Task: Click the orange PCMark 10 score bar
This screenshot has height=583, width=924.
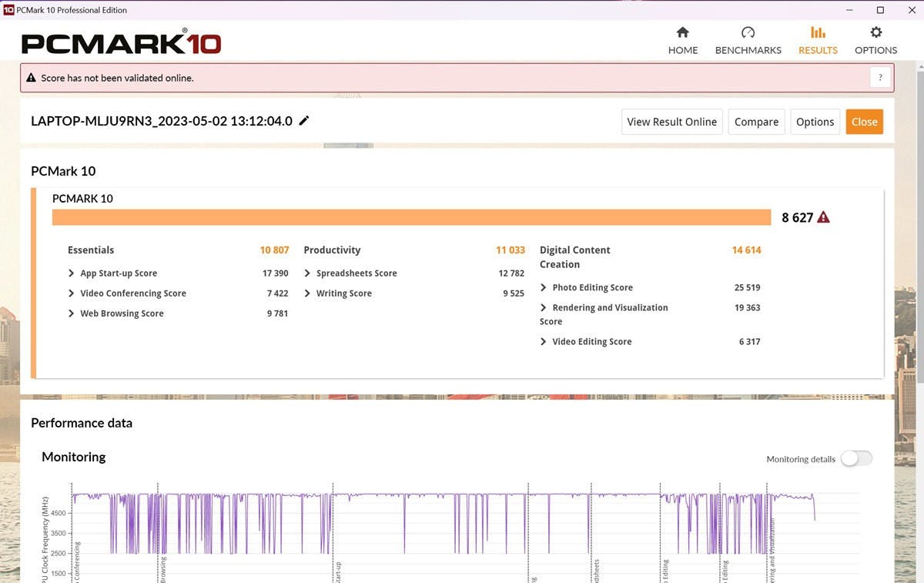Action: coord(411,217)
